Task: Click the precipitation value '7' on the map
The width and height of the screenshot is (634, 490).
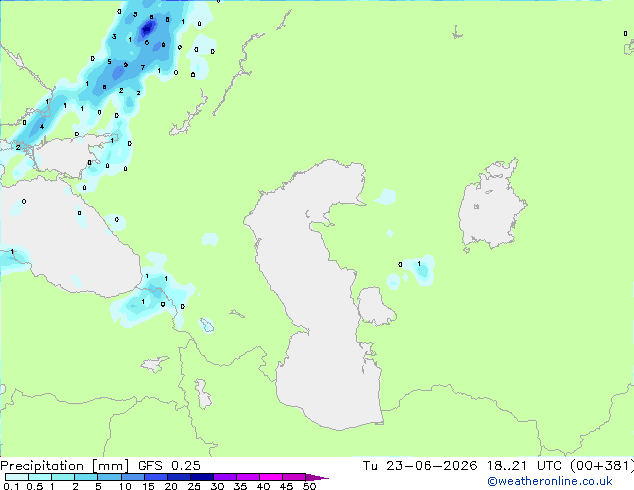Action: 143,68
